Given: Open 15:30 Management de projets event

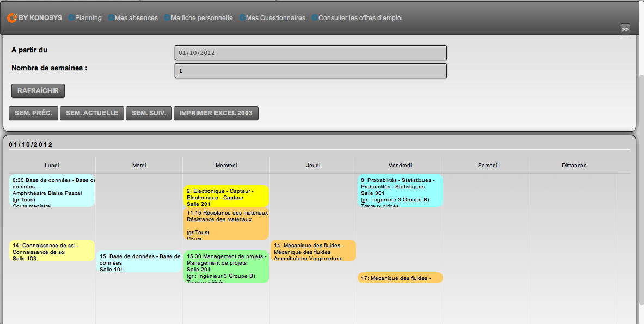Looking at the screenshot, I should (x=226, y=267).
